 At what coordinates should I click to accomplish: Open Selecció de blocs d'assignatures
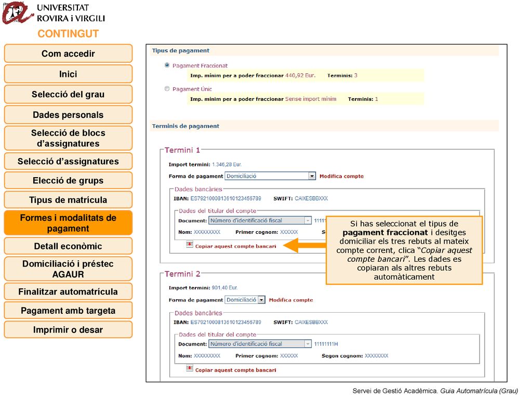68,138
